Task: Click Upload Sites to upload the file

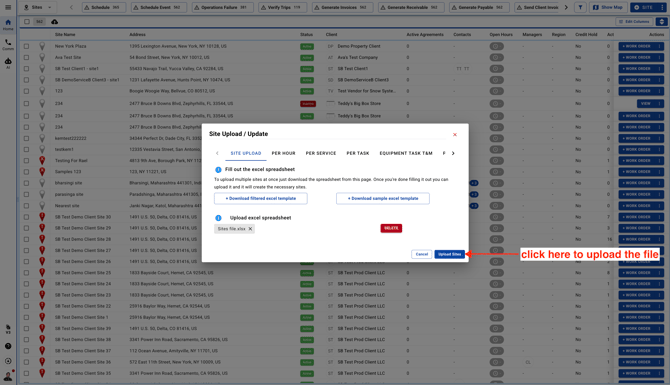Action: tap(450, 254)
